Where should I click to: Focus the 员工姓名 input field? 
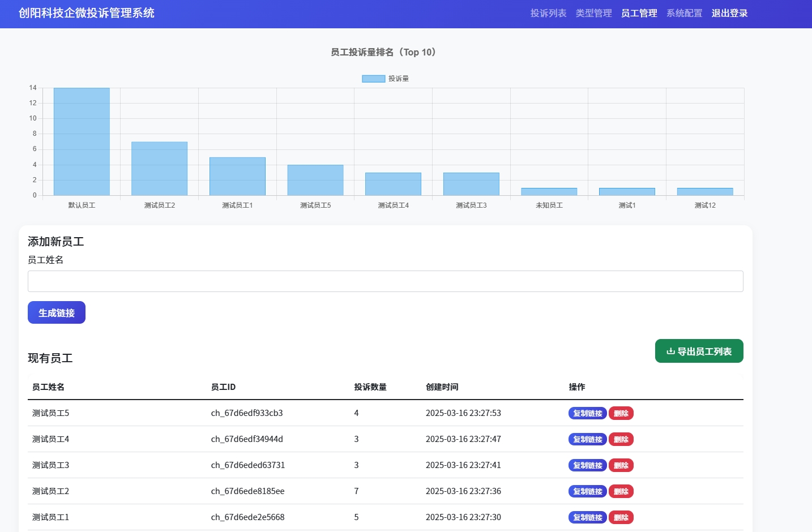coord(385,281)
